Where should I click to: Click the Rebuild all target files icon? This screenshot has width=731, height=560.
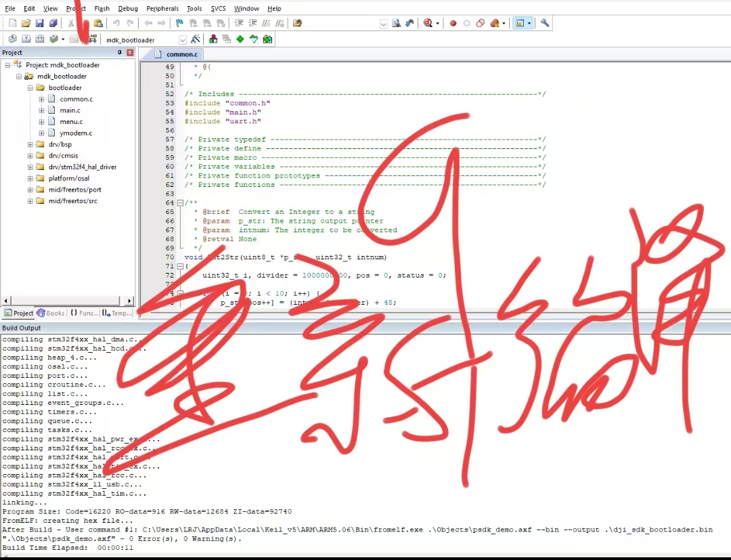click(39, 39)
